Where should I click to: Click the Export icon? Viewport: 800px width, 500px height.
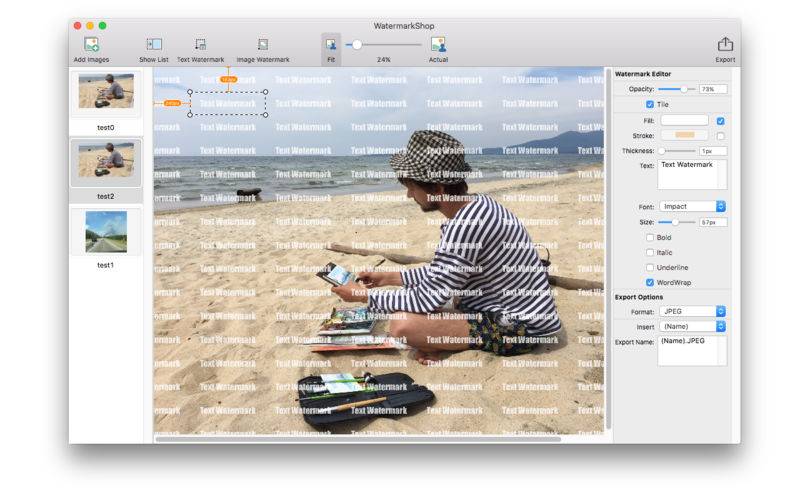[725, 44]
